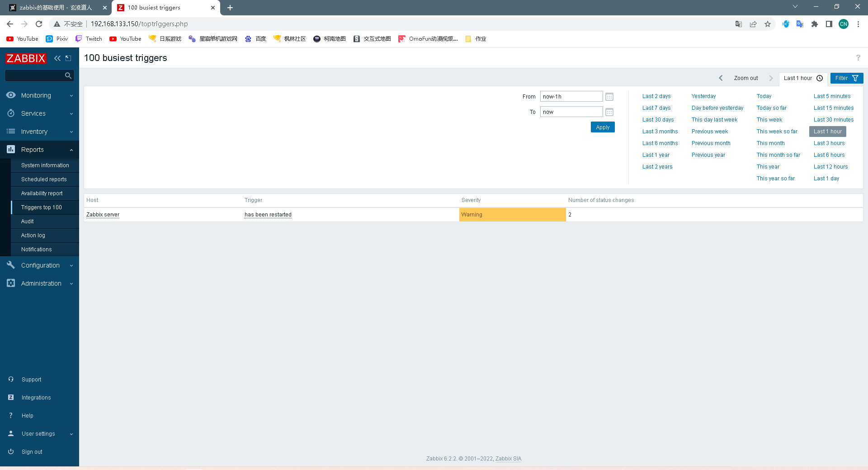
Task: Click the Apply button
Action: (603, 127)
